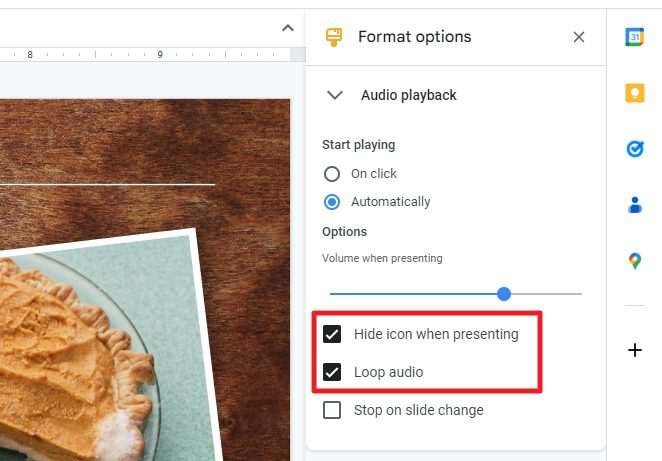This screenshot has width=662, height=461.
Task: Click the Format options title
Action: [x=415, y=37]
